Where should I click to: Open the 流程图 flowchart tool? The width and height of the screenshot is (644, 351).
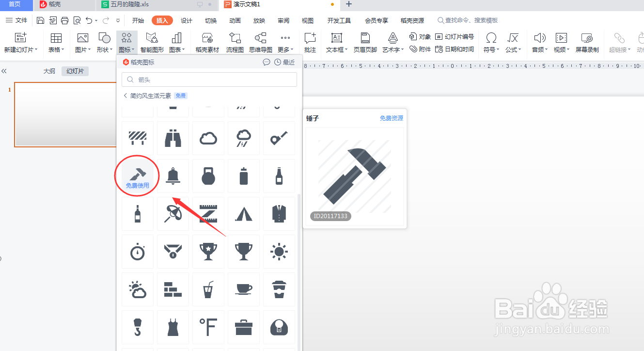click(x=235, y=43)
